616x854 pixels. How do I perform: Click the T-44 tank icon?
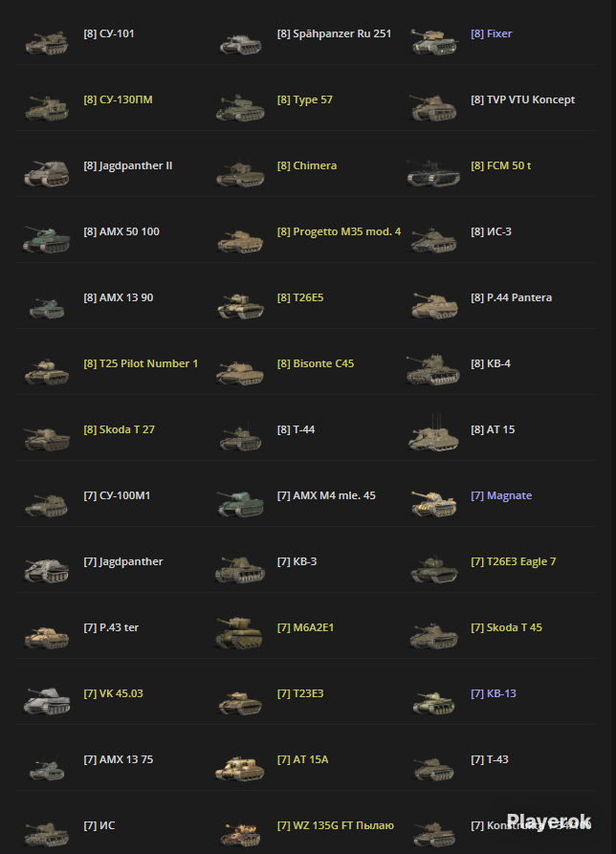[240, 438]
